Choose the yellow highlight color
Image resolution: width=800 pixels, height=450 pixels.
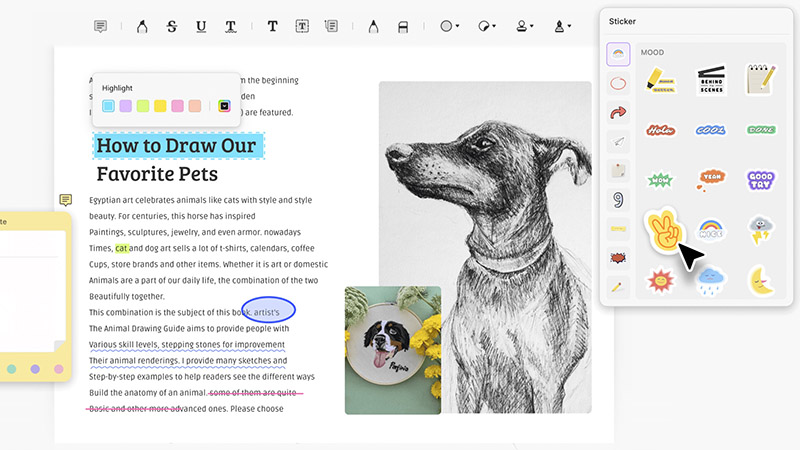160,106
